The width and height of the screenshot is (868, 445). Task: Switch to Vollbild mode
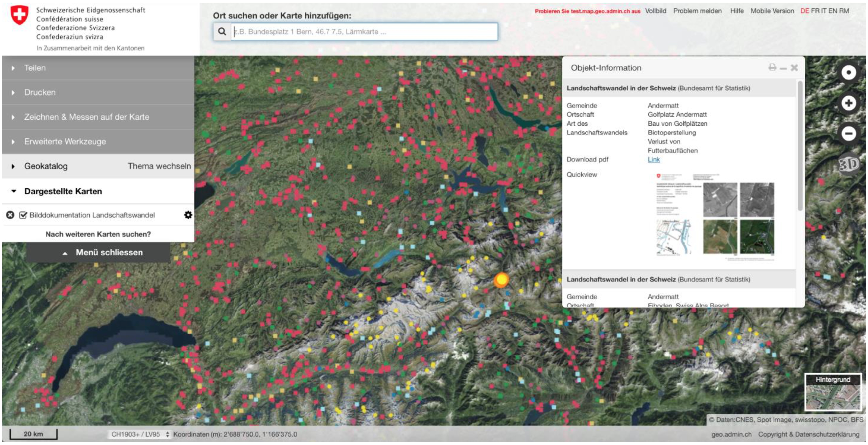pos(655,11)
